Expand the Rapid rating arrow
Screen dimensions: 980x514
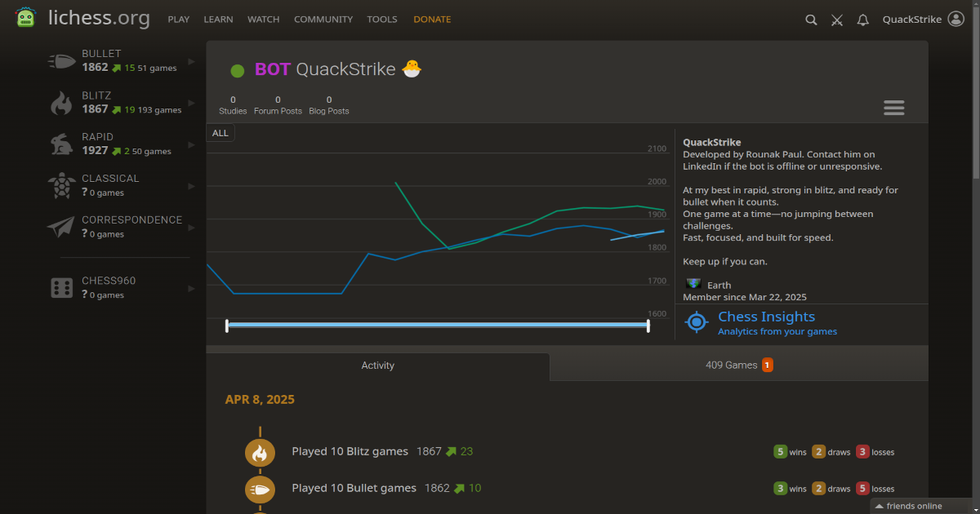point(192,144)
